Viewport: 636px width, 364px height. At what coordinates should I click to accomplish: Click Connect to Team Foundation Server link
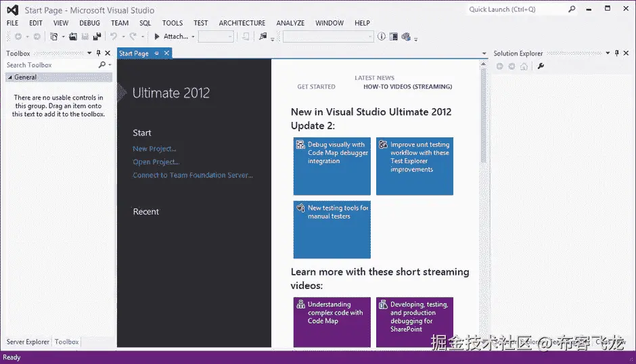coord(193,175)
